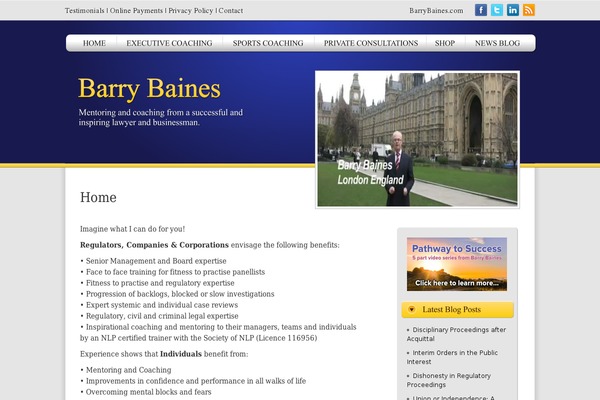Select 'Face to face training' bullet
This screenshot has height=400, width=600.
173,272
